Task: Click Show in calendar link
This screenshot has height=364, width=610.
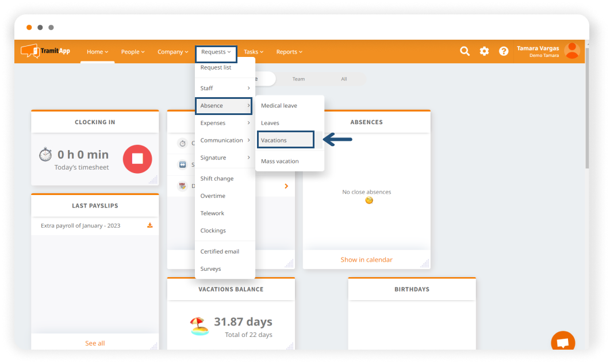Action: (x=366, y=260)
